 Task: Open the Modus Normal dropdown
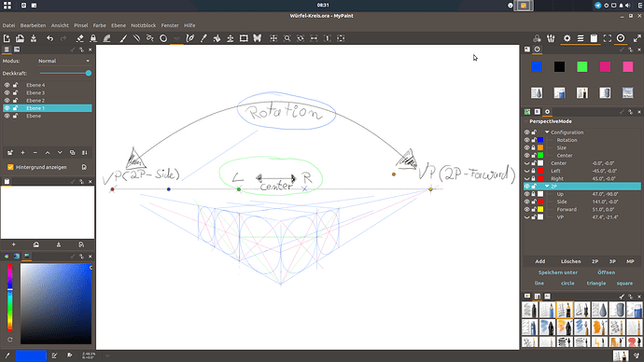click(x=64, y=61)
